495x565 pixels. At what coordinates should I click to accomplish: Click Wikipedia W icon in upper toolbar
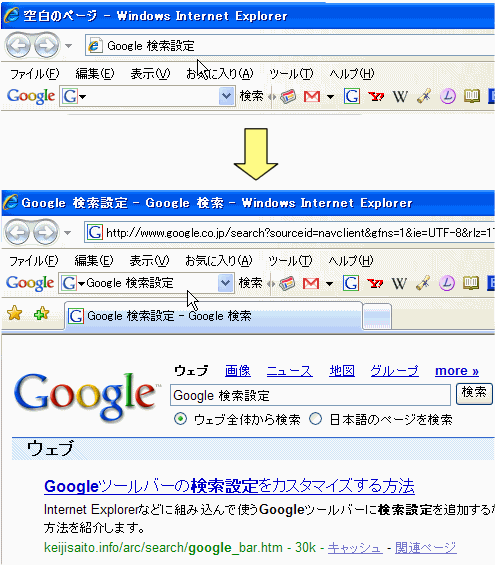tap(400, 97)
